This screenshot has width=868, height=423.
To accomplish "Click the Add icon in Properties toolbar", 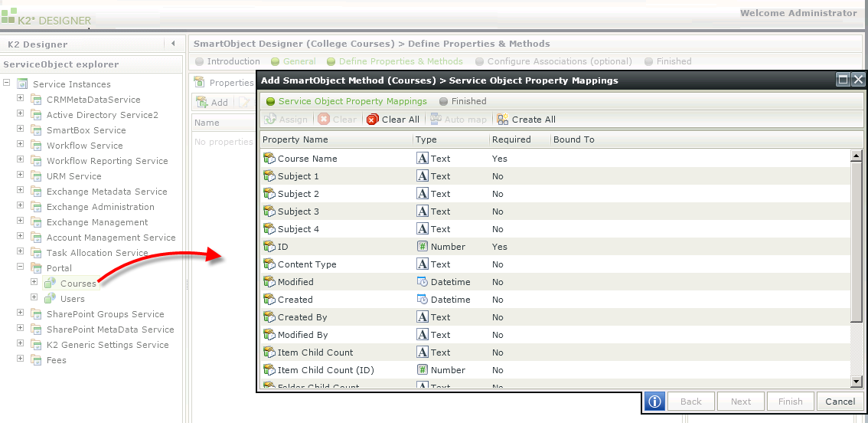I will click(203, 102).
